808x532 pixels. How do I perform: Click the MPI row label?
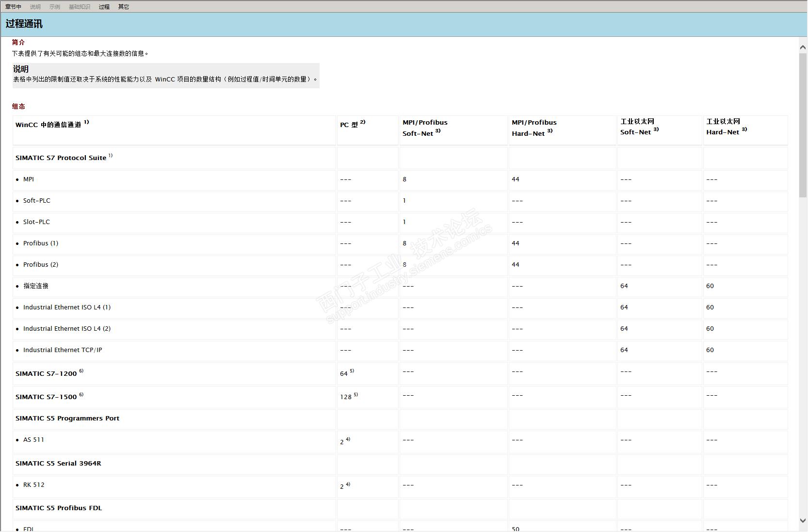29,179
